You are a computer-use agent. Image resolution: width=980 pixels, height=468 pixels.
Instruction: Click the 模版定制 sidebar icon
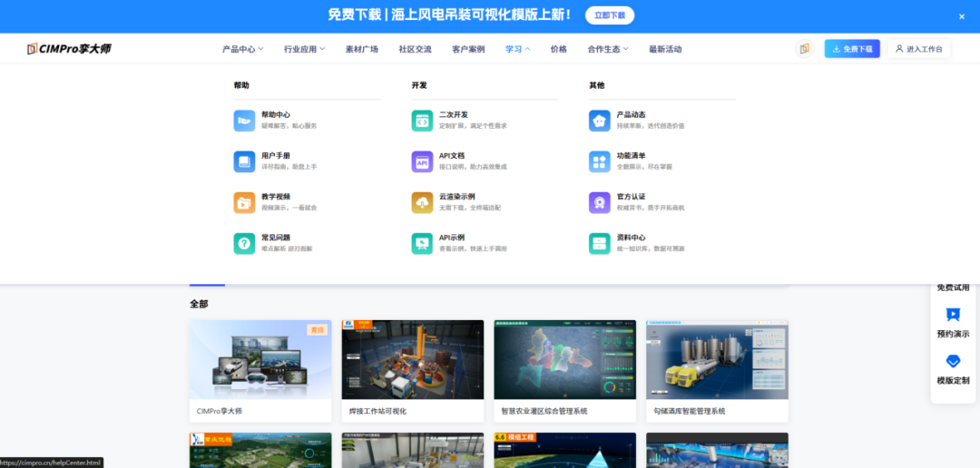953,361
